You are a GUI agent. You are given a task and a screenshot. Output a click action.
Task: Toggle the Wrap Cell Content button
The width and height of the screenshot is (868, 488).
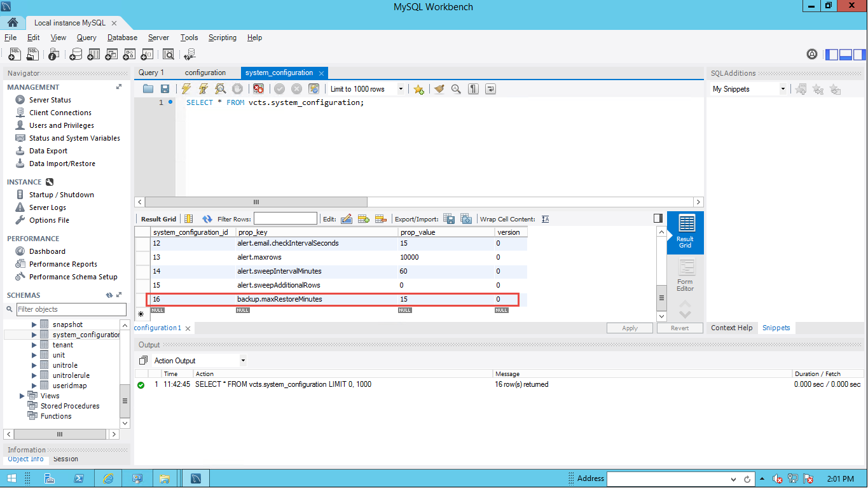tap(545, 219)
